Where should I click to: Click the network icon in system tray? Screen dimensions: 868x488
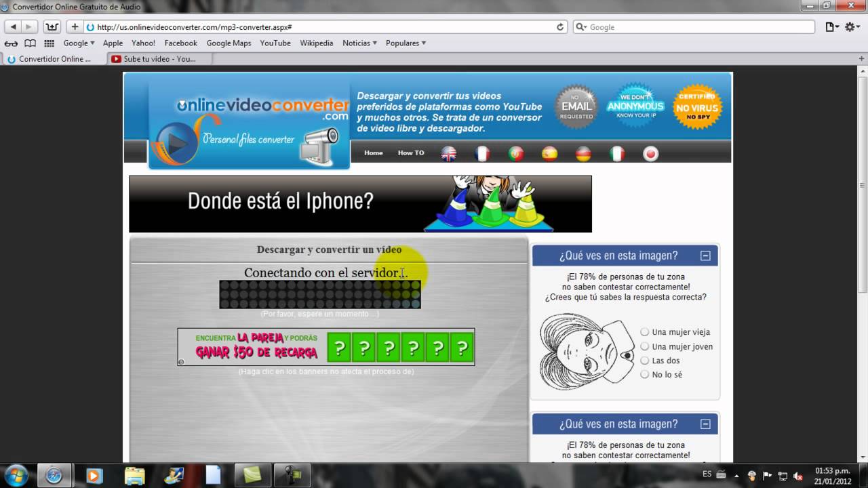[x=783, y=476]
